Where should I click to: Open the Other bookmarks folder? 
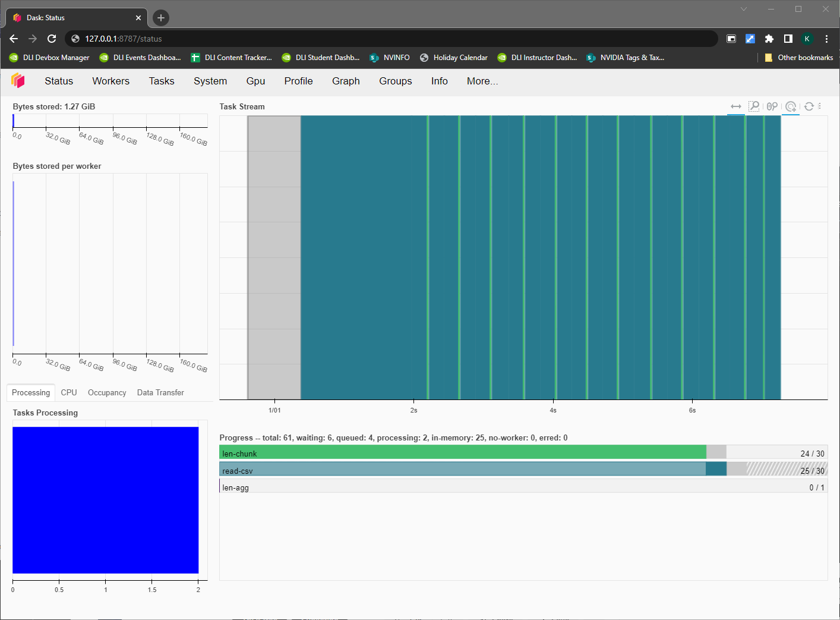(x=798, y=58)
